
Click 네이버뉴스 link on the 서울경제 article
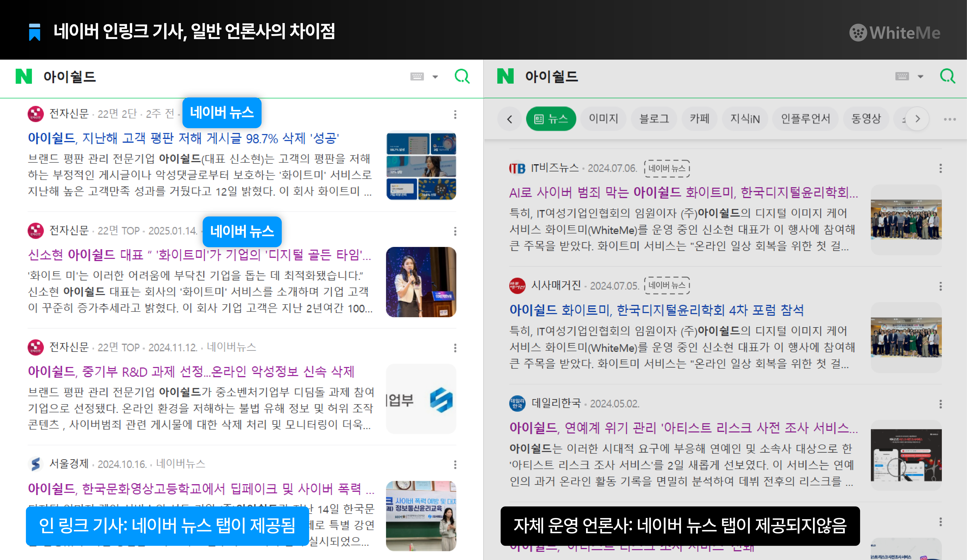[181, 464]
